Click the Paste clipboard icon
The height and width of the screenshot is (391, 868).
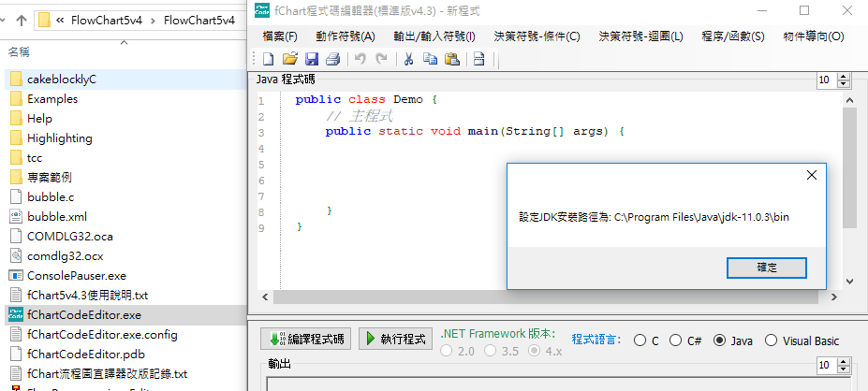coord(451,60)
